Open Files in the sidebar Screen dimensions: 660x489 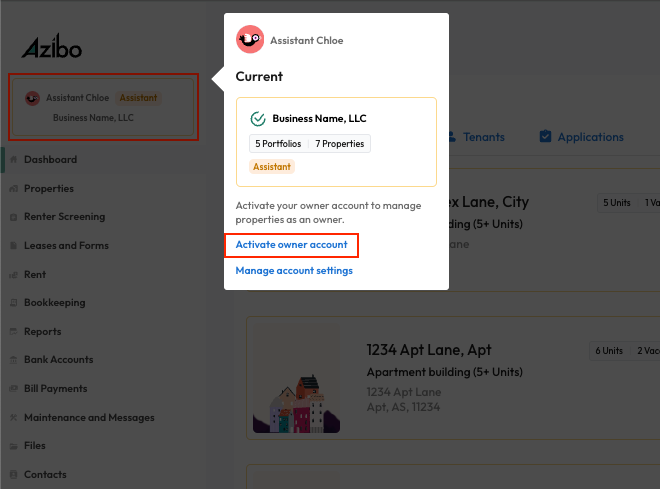click(x=35, y=445)
